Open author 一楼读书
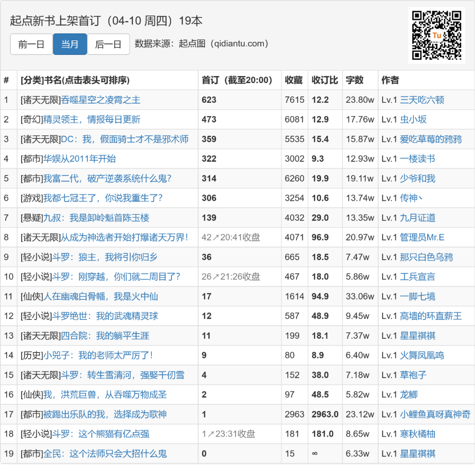 pos(417,159)
